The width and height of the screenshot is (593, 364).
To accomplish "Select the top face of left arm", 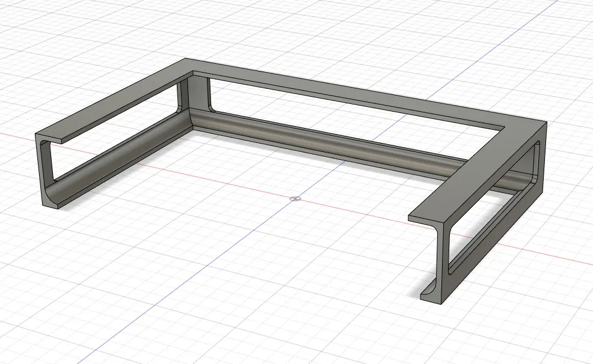I will coord(120,99).
